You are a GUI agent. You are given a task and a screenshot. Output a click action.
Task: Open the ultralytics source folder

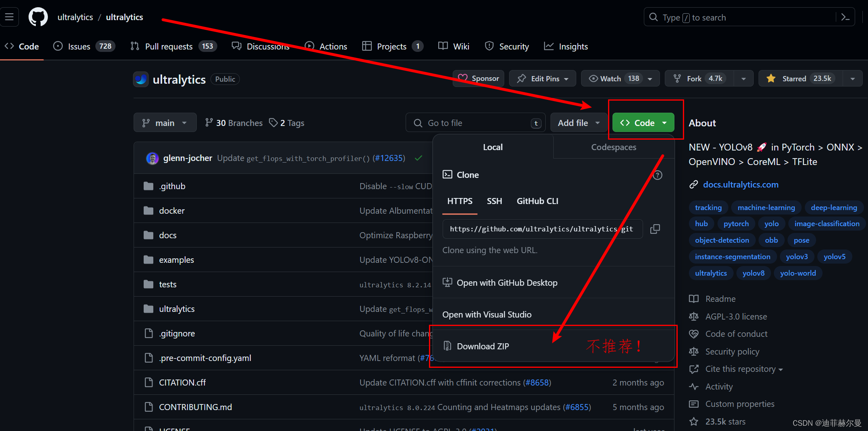(x=177, y=309)
